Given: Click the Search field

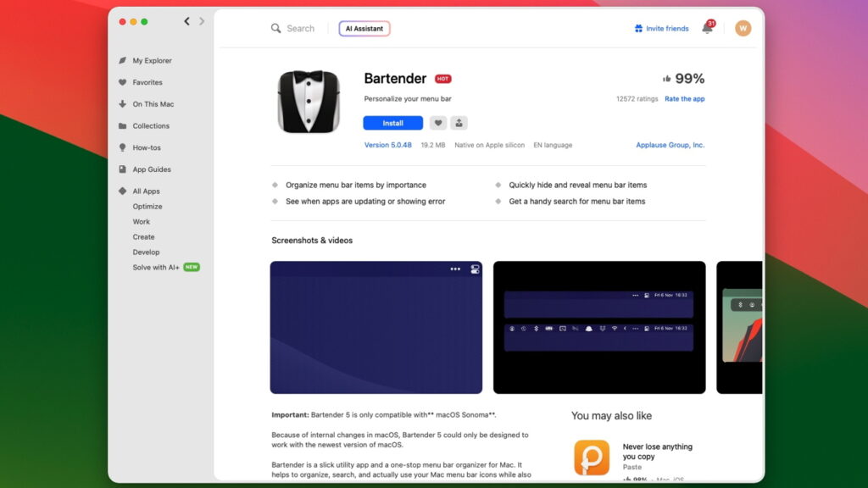Looking at the screenshot, I should (x=300, y=29).
